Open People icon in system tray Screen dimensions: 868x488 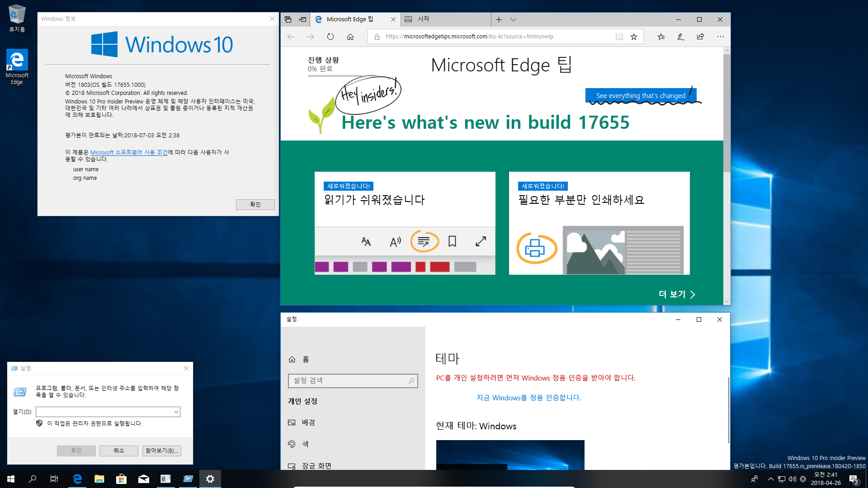tap(755, 479)
